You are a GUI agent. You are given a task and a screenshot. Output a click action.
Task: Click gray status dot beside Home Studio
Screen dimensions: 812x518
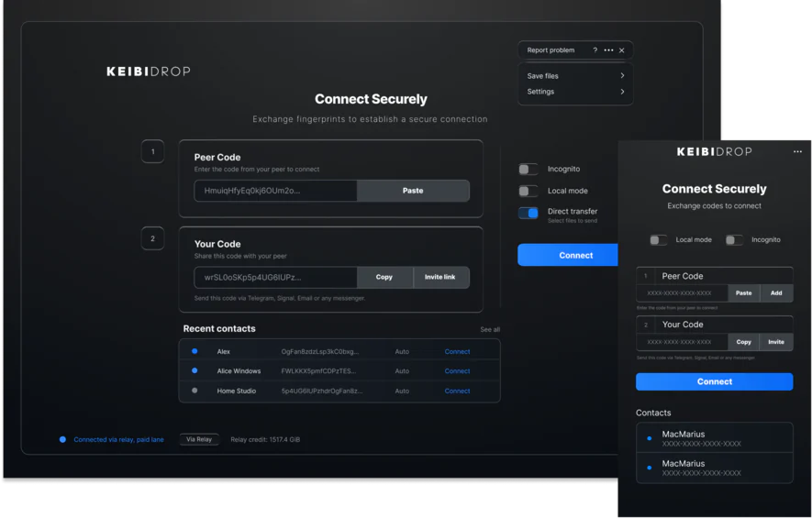(x=195, y=391)
